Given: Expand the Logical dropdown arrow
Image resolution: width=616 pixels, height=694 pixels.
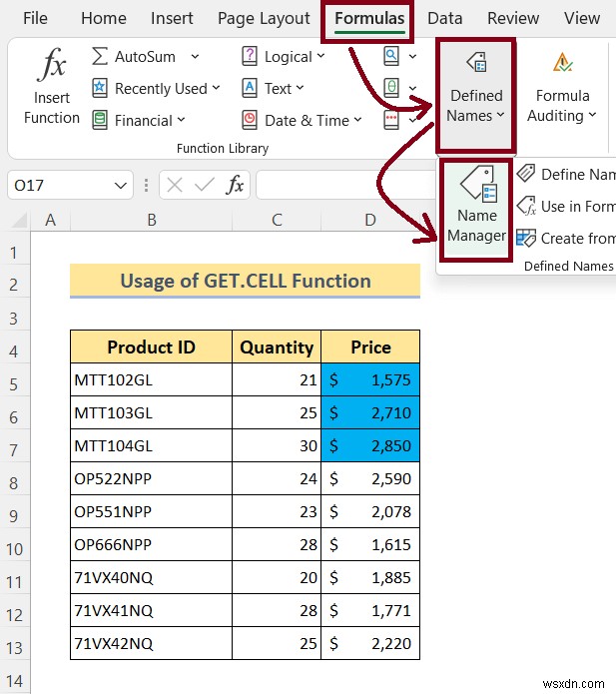Looking at the screenshot, I should tap(320, 56).
